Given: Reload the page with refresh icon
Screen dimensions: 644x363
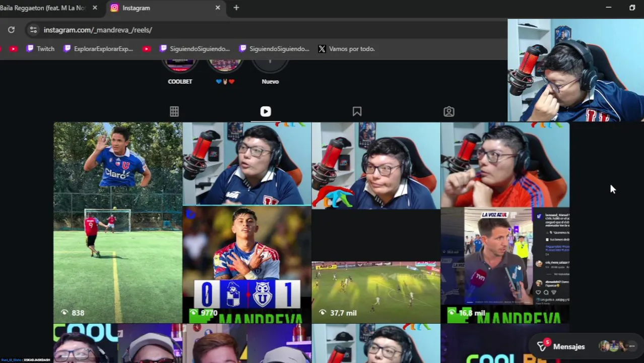Looking at the screenshot, I should click(x=11, y=30).
